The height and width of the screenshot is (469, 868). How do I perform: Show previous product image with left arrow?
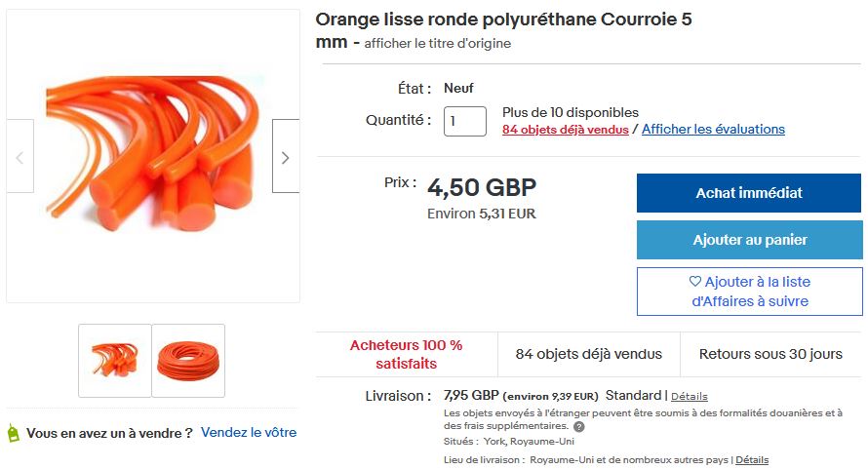click(x=20, y=156)
